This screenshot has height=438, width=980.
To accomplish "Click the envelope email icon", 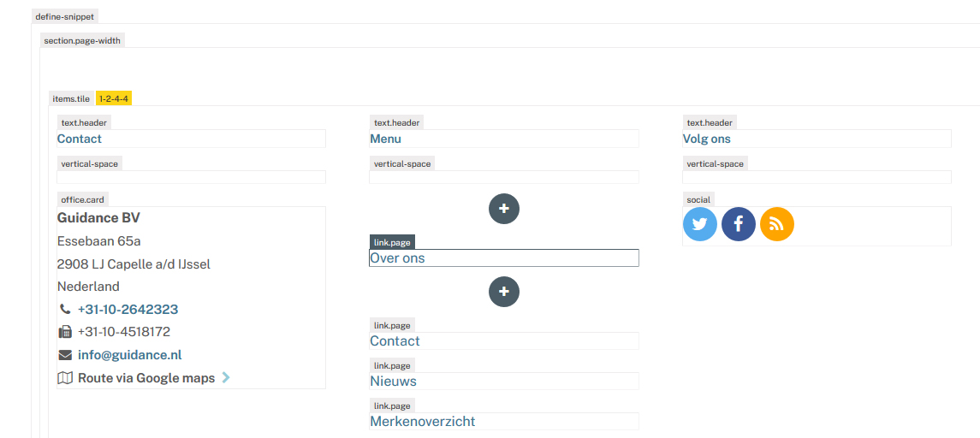I will (65, 355).
